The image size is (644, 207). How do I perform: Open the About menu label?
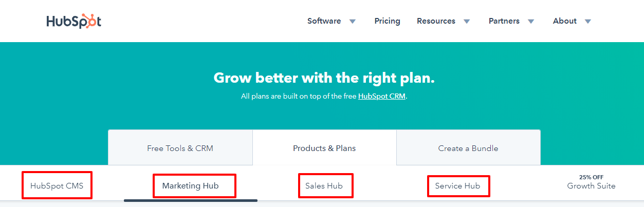pyautogui.click(x=565, y=21)
